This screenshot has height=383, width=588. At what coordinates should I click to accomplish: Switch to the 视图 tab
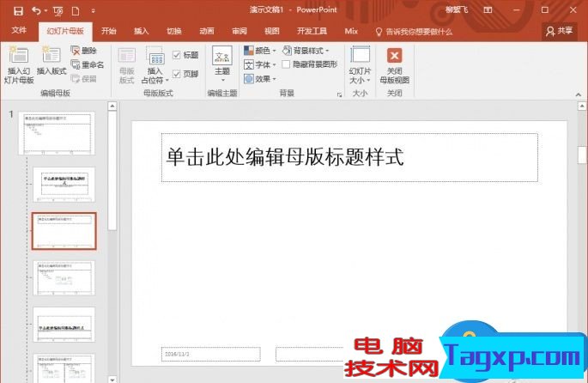point(272,31)
